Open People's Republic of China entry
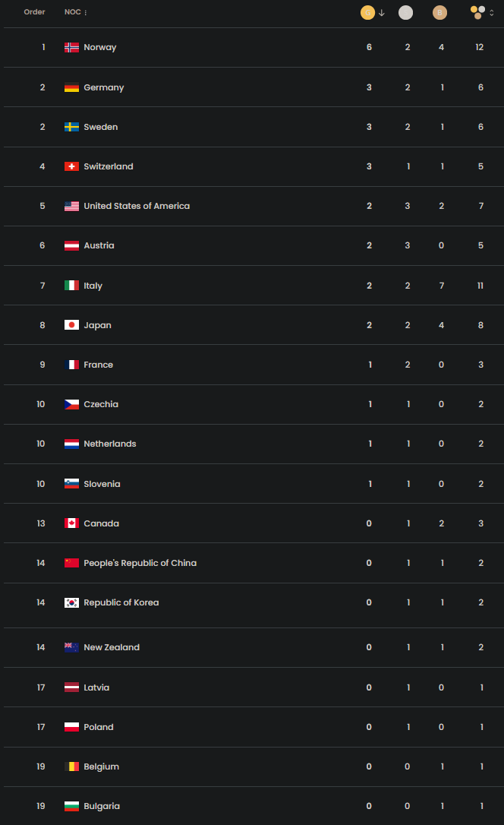504x825 pixels. click(x=140, y=563)
